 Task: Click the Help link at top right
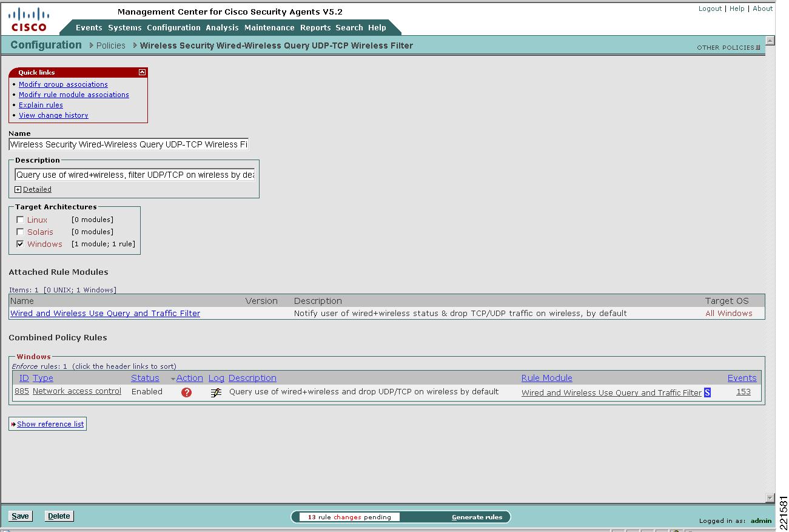pyautogui.click(x=737, y=8)
